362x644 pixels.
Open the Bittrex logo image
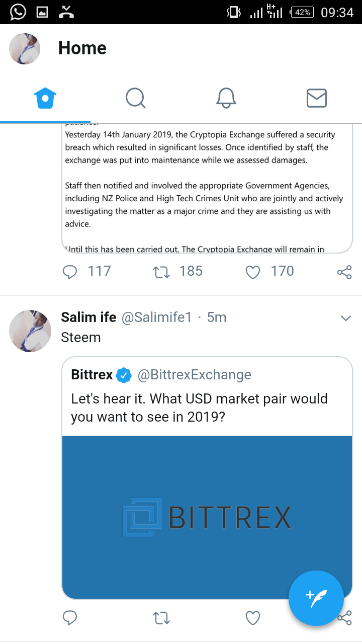[x=207, y=517]
